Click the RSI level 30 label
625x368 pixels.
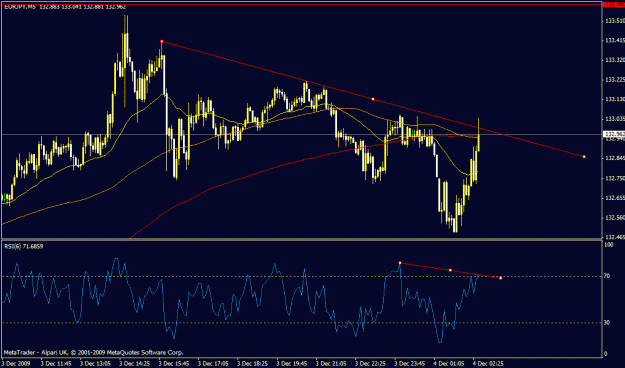(x=607, y=322)
